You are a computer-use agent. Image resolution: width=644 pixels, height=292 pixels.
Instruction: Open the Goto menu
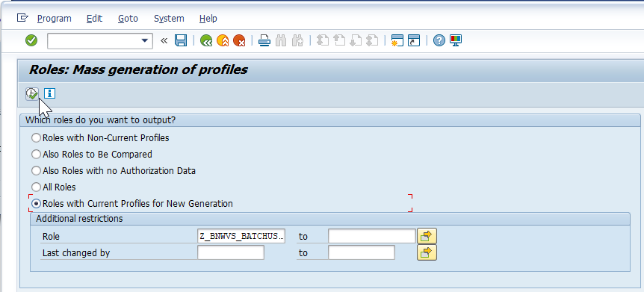129,19
